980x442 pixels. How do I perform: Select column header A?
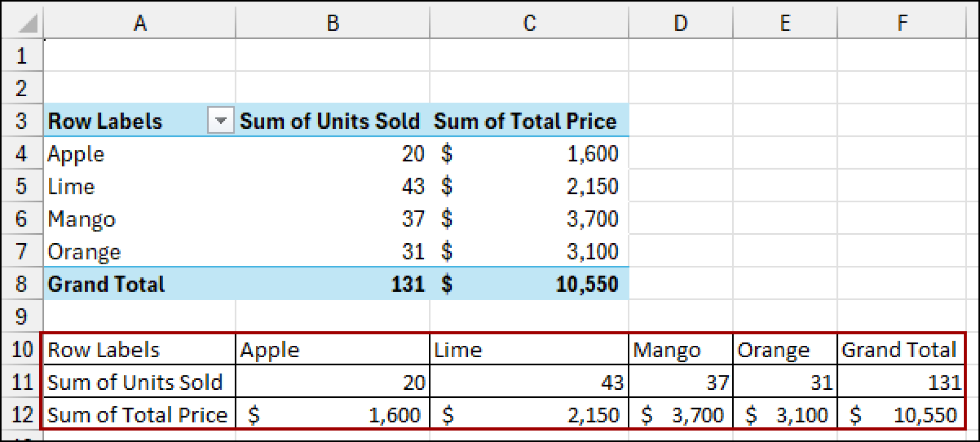139,23
